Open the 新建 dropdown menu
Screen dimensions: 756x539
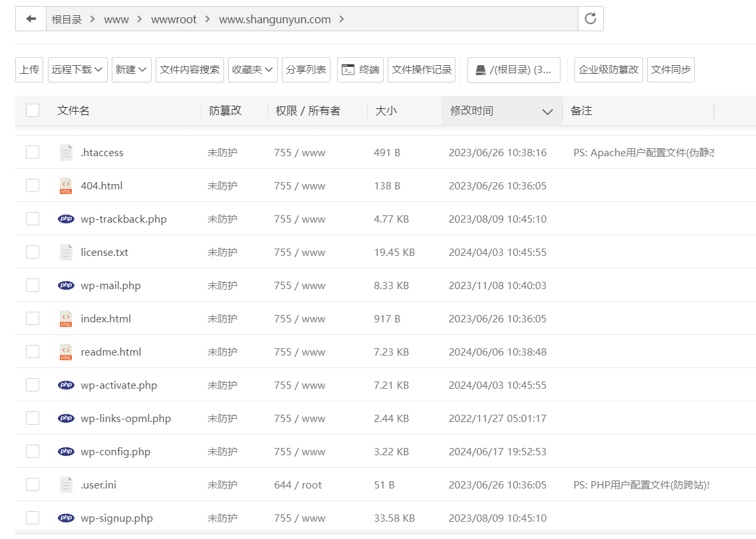[x=132, y=69]
